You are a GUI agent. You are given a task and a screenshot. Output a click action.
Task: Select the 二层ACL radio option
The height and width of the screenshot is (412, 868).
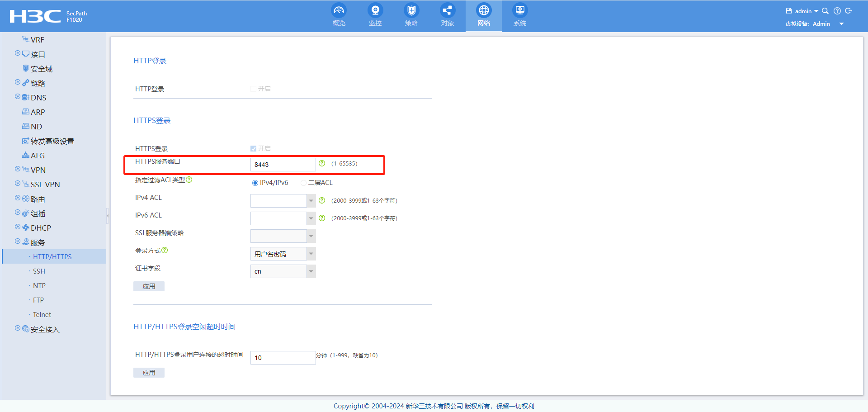coord(303,183)
